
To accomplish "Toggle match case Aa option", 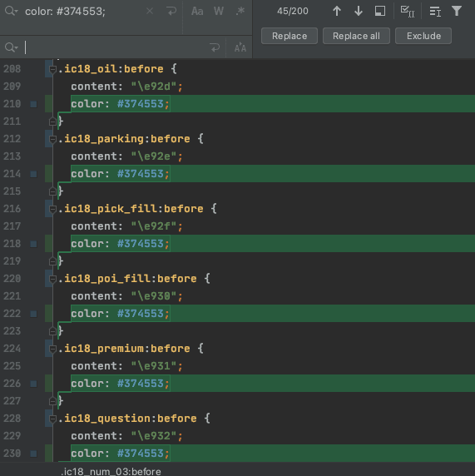I will tap(197, 12).
